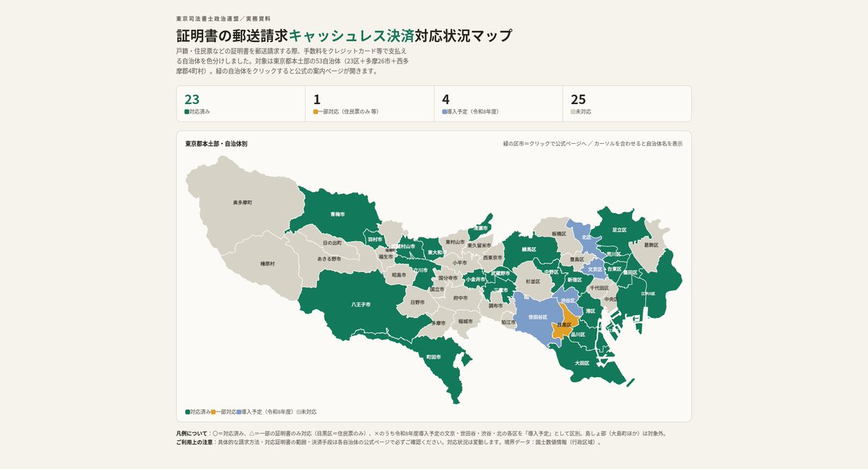Click the 葛飾区 ward
Screen dimensions: 868x469
pos(651,245)
